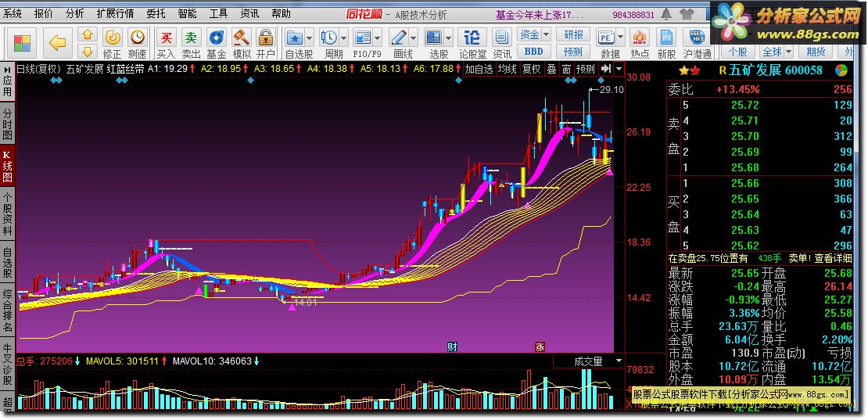Image resolution: width=868 pixels, height=420 pixels.
Task: Expand the 资金 dropdown arrow
Action: (546, 34)
